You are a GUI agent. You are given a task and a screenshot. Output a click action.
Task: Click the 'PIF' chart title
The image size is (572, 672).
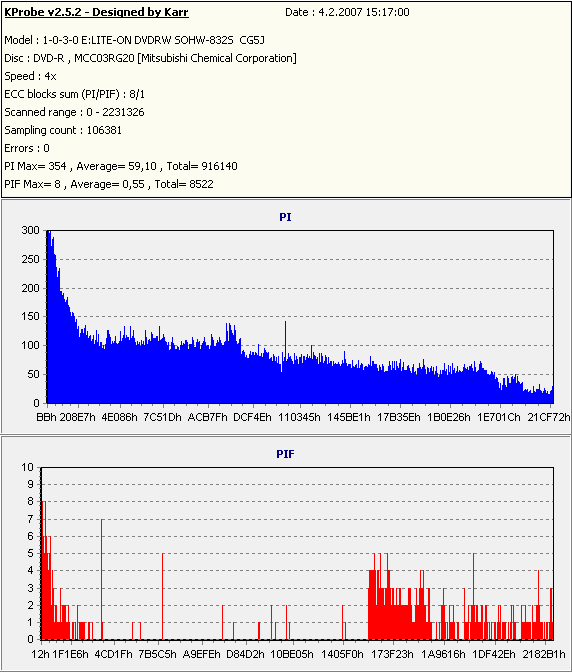point(285,454)
